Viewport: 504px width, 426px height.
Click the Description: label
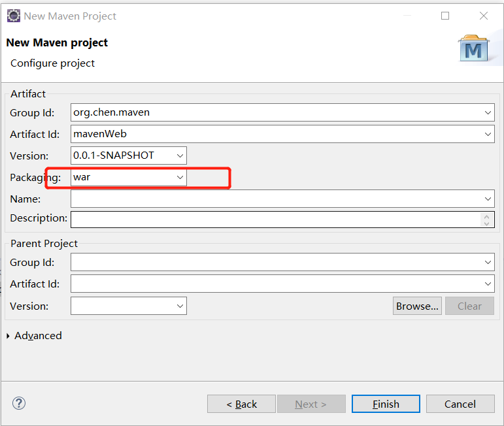[39, 218]
